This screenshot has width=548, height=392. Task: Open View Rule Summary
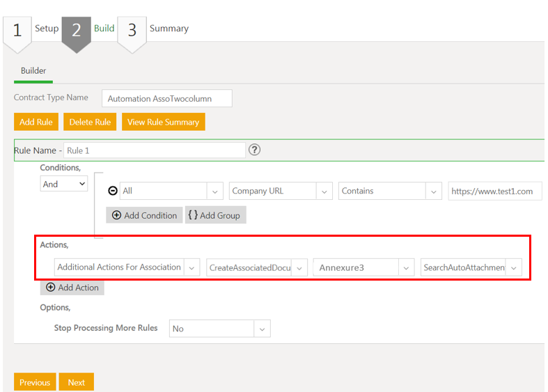[x=163, y=122]
